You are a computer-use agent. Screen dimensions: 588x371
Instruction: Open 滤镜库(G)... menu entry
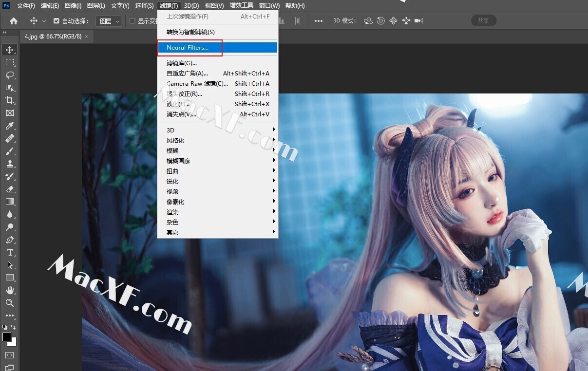217,63
